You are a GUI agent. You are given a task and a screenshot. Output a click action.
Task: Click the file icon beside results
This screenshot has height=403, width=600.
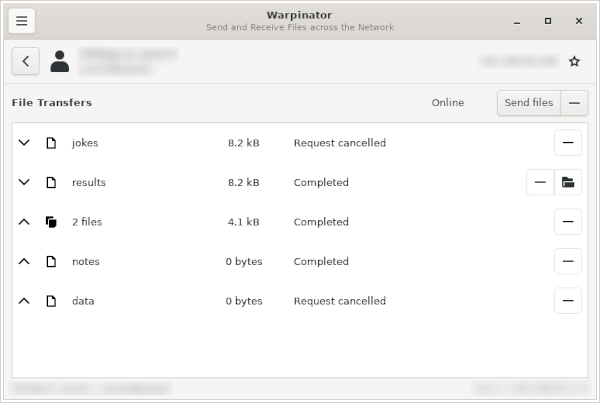[51, 182]
